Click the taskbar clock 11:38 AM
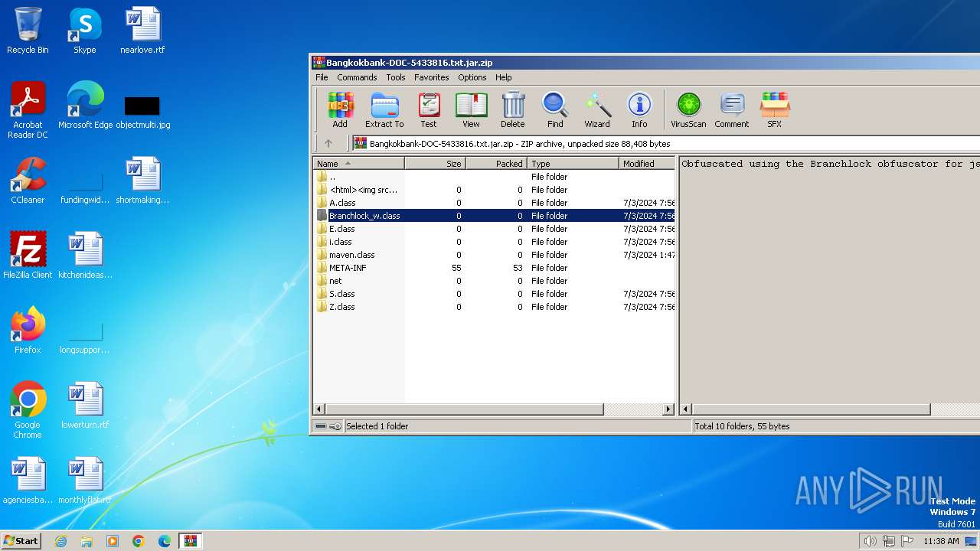 coord(941,541)
